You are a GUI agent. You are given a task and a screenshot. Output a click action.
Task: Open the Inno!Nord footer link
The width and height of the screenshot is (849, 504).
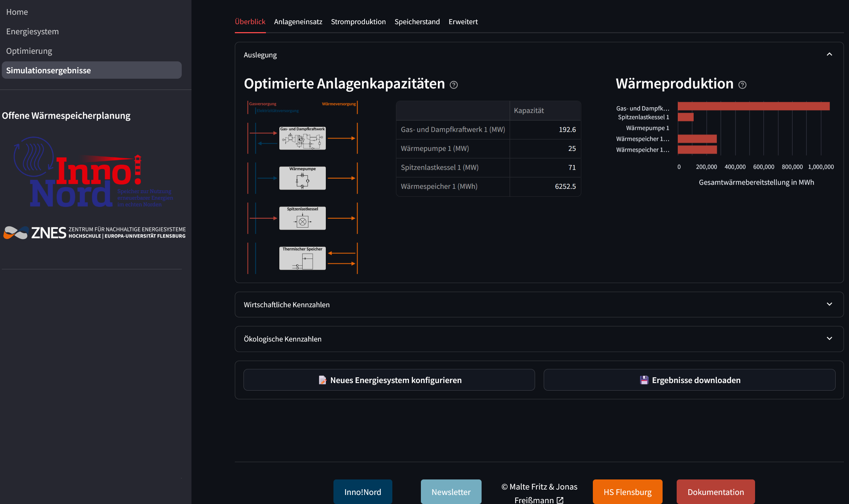(x=363, y=492)
